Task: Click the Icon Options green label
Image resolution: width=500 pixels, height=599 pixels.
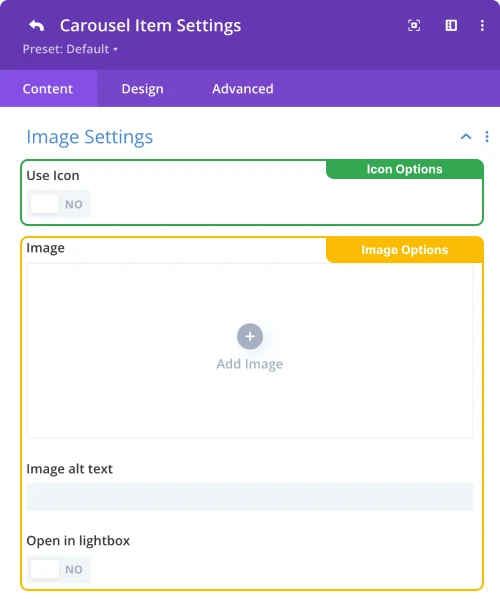Action: tap(405, 169)
